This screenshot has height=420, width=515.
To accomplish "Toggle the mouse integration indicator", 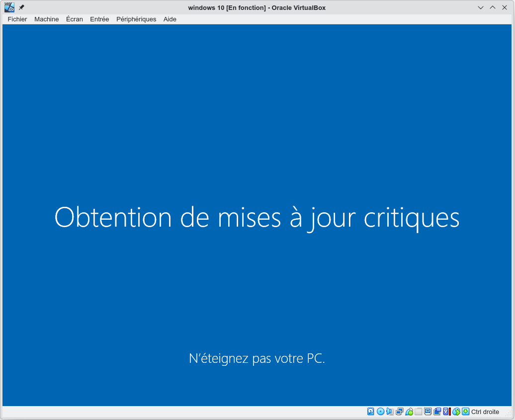I will 456,412.
